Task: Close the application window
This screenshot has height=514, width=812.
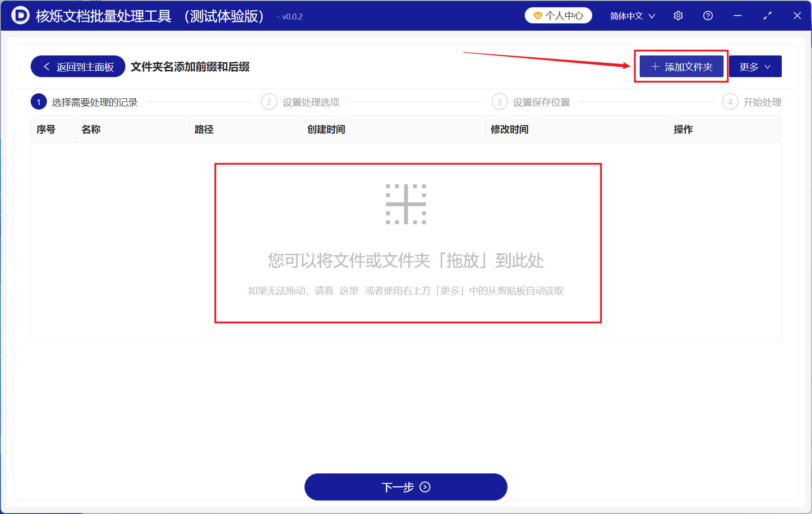Action: click(797, 16)
